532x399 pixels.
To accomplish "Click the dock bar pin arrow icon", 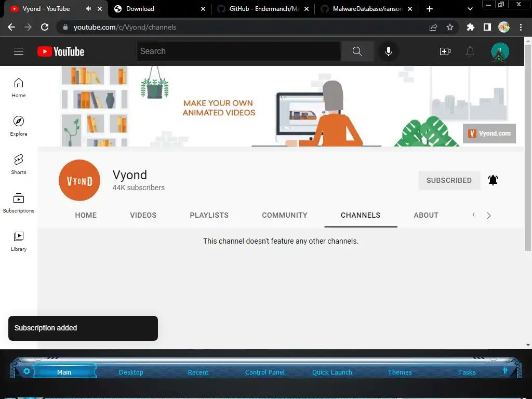I will coord(505,371).
